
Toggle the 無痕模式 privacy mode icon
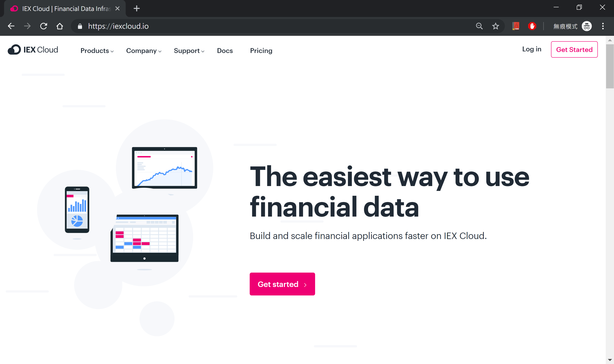(587, 26)
